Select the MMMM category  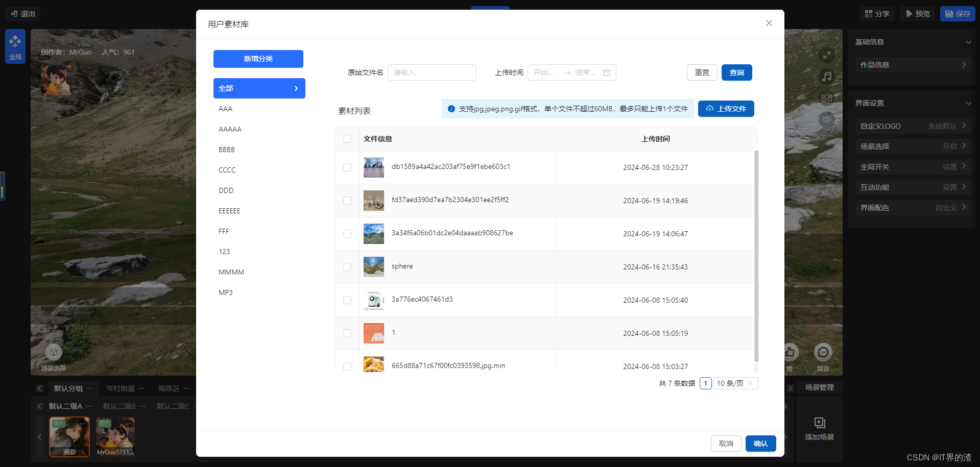click(x=259, y=272)
